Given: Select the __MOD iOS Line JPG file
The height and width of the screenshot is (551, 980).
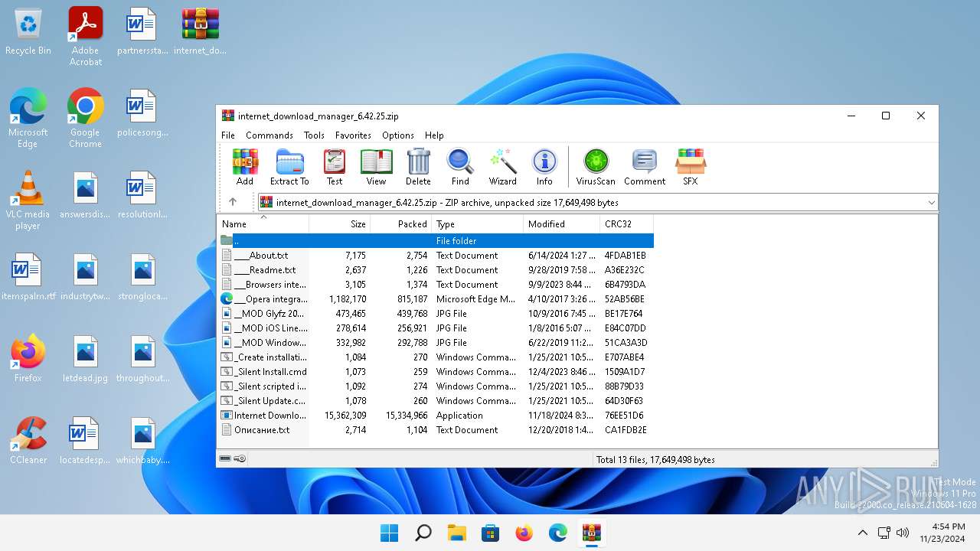Looking at the screenshot, I should pos(436,328).
